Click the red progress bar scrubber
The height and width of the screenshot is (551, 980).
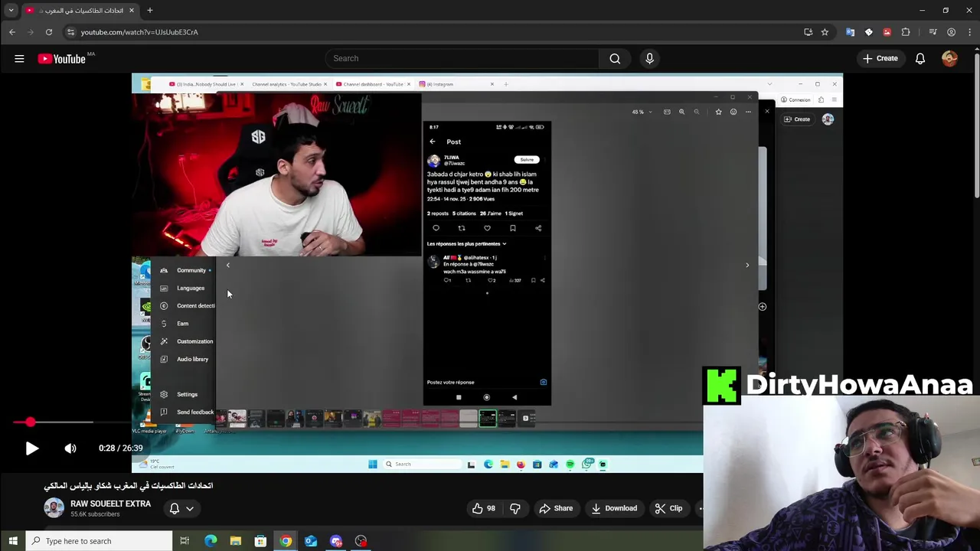click(30, 422)
